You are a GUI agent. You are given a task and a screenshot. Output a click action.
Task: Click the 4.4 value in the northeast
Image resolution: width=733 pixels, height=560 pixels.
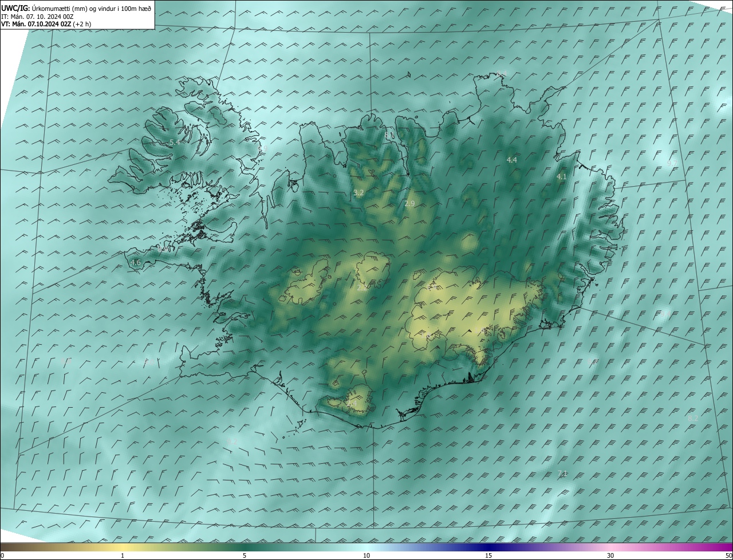[512, 160]
